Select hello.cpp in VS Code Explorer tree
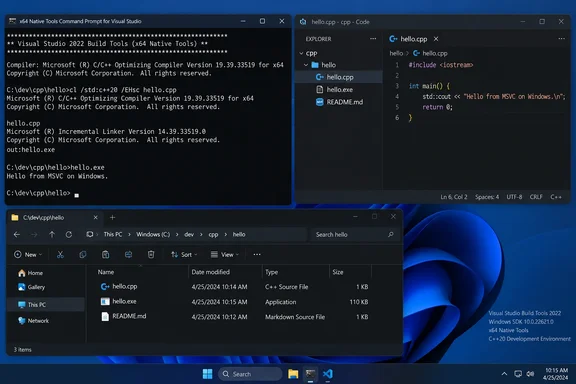The image size is (576, 384). 339,77
